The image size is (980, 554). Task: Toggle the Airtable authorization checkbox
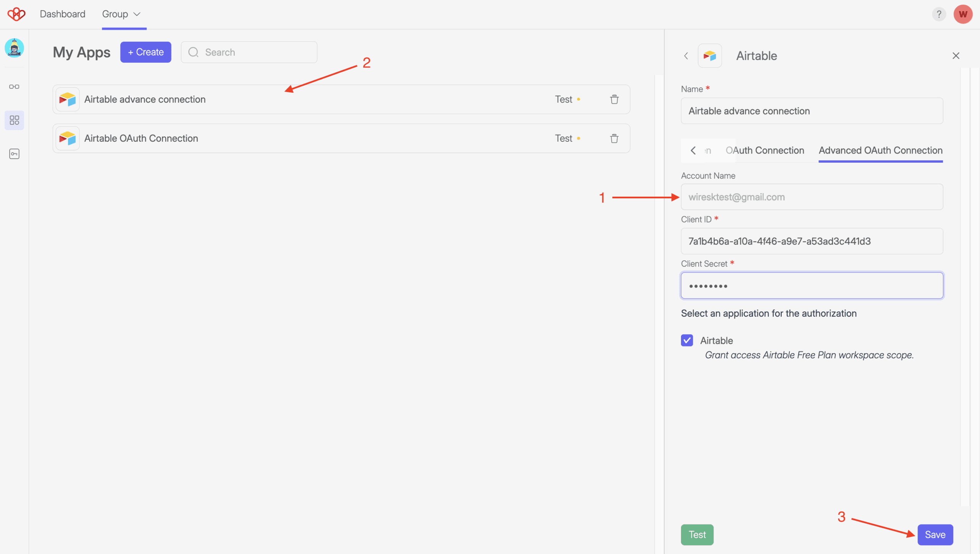[687, 340]
